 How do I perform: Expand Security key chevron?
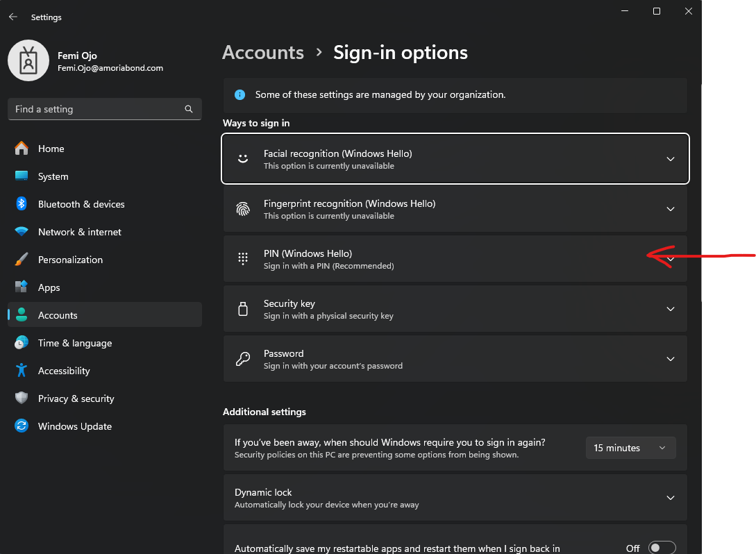point(670,308)
